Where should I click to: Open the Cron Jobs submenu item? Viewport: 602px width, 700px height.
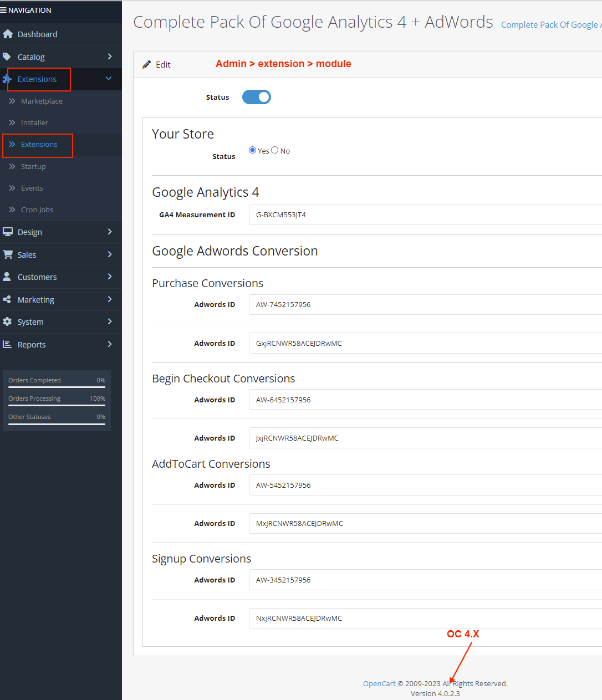[x=61, y=210]
